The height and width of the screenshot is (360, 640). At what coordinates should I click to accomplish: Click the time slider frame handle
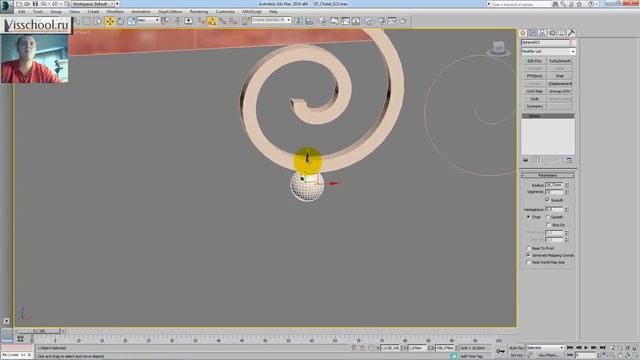[40, 331]
